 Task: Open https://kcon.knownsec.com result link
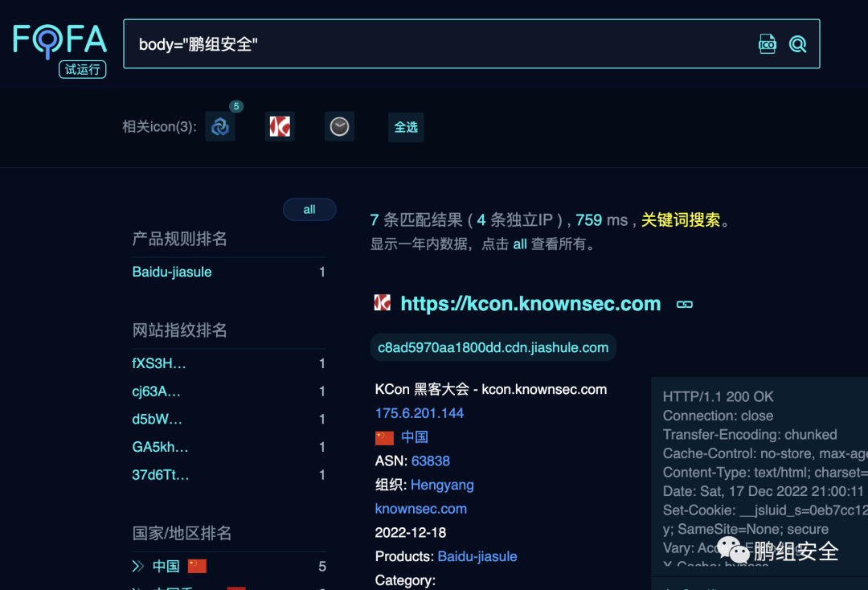point(530,303)
